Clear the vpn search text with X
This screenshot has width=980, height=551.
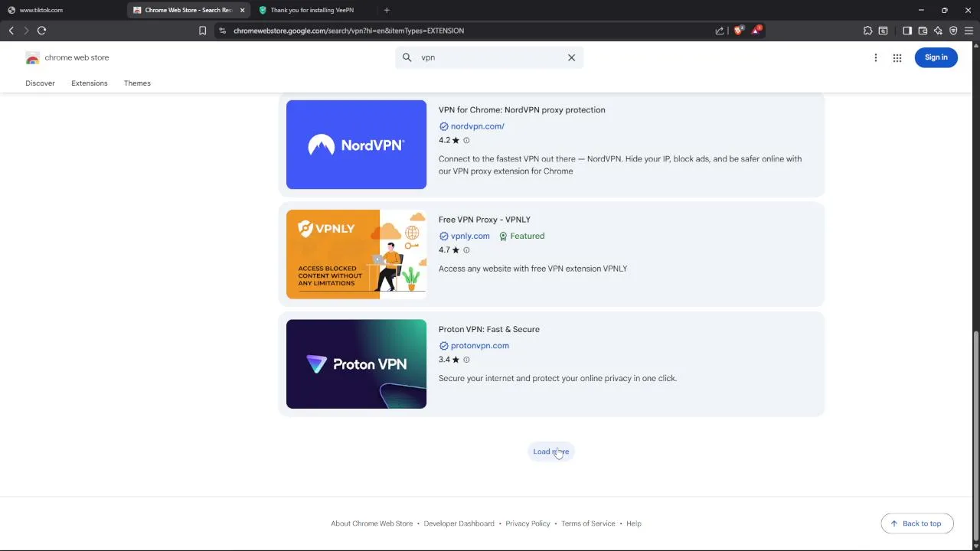pos(571,57)
